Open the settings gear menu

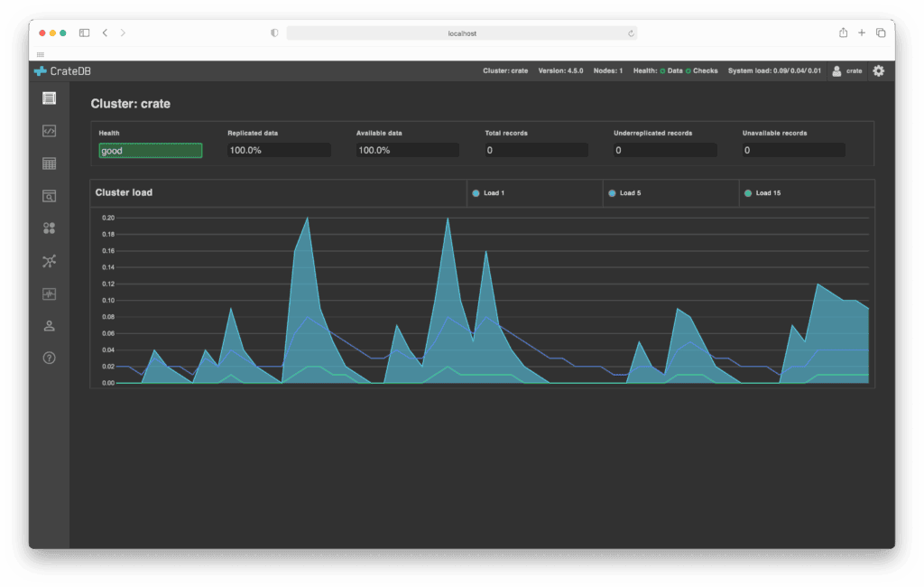point(878,70)
